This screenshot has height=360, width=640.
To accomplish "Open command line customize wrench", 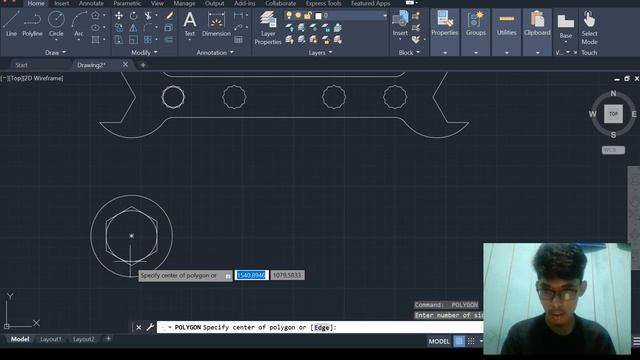I will click(x=150, y=327).
